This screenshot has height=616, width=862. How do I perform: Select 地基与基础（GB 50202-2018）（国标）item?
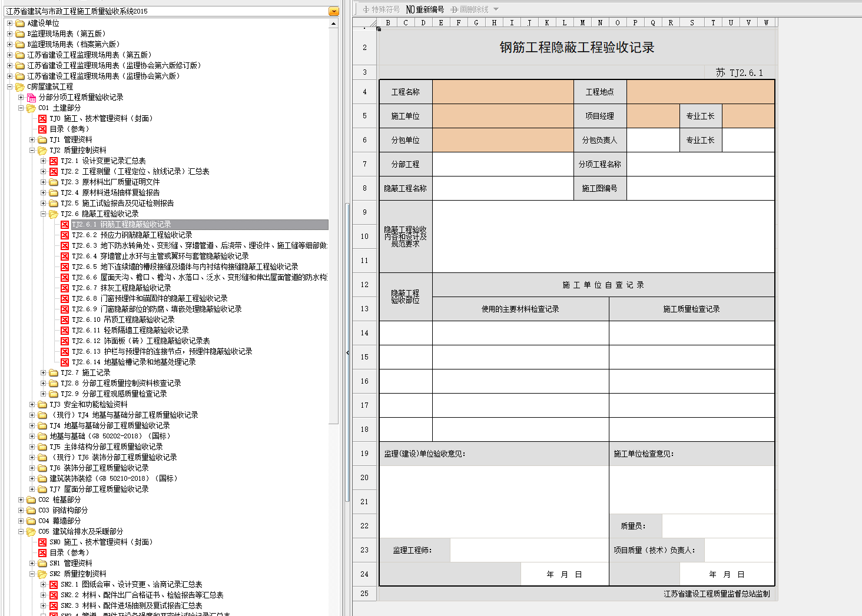tap(110, 437)
